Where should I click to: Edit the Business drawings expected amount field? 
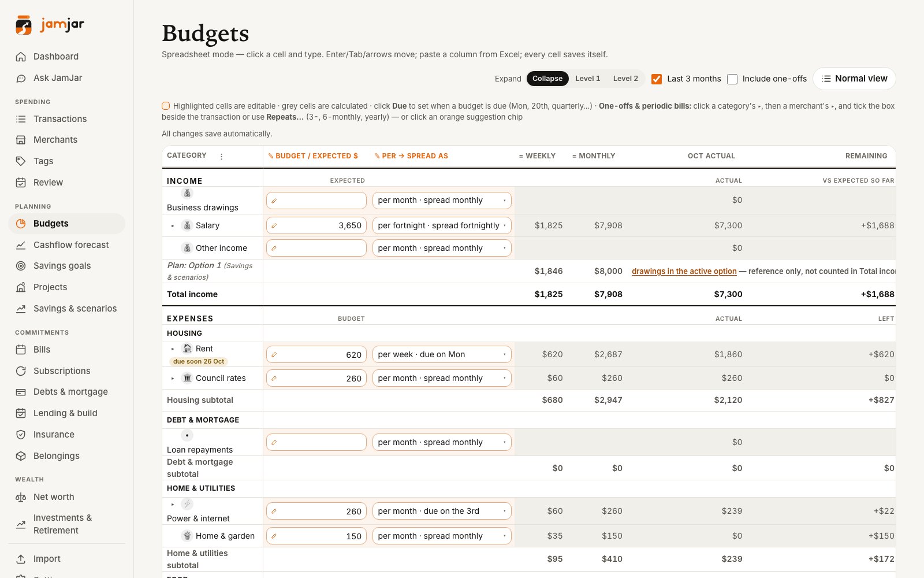[x=316, y=201]
